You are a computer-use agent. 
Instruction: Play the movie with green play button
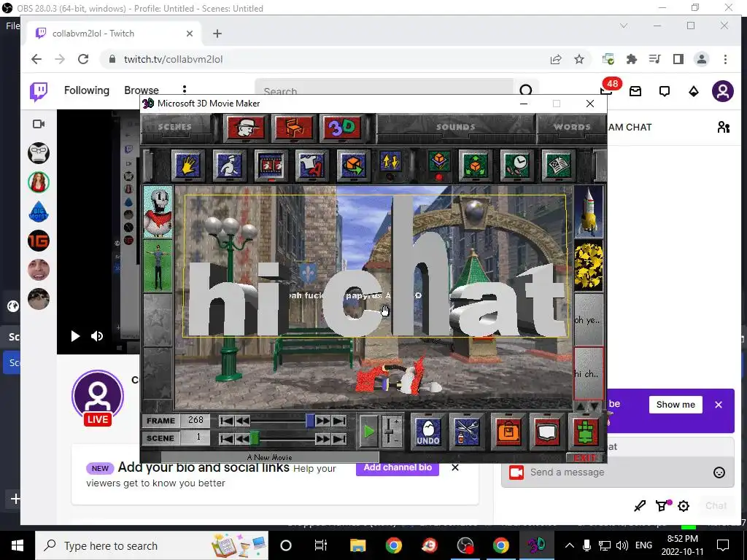[x=368, y=432]
